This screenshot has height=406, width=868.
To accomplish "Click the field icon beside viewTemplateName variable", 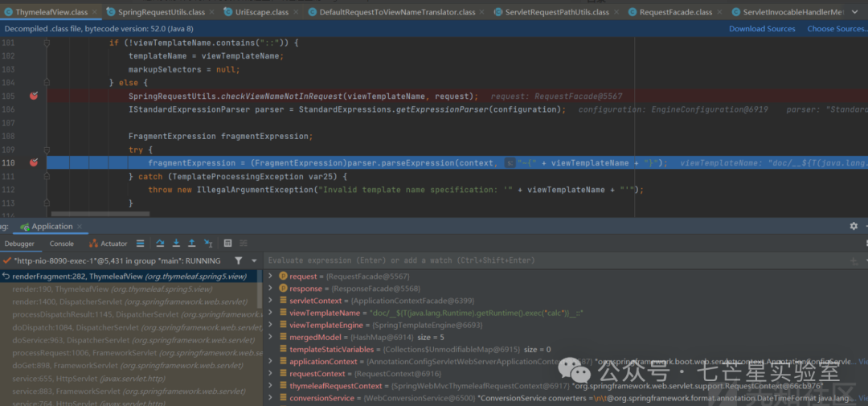I will 282,313.
